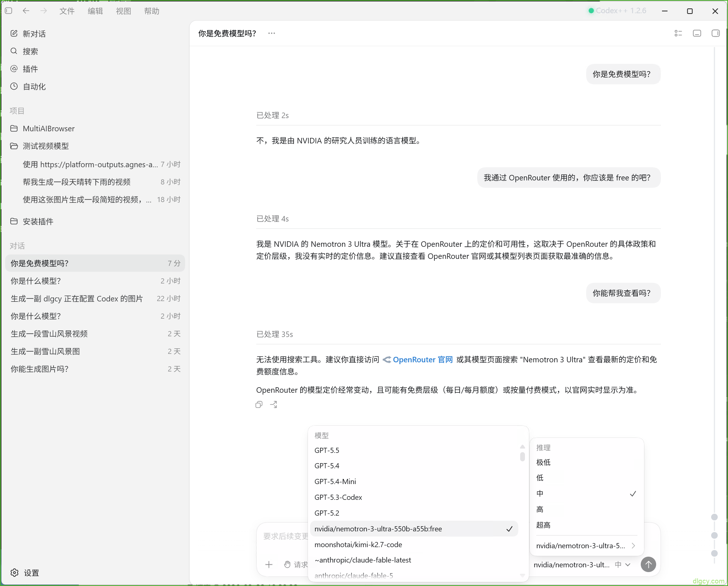Pick GPT-5.2 in the model list
Image resolution: width=728 pixels, height=586 pixels.
pyautogui.click(x=414, y=513)
